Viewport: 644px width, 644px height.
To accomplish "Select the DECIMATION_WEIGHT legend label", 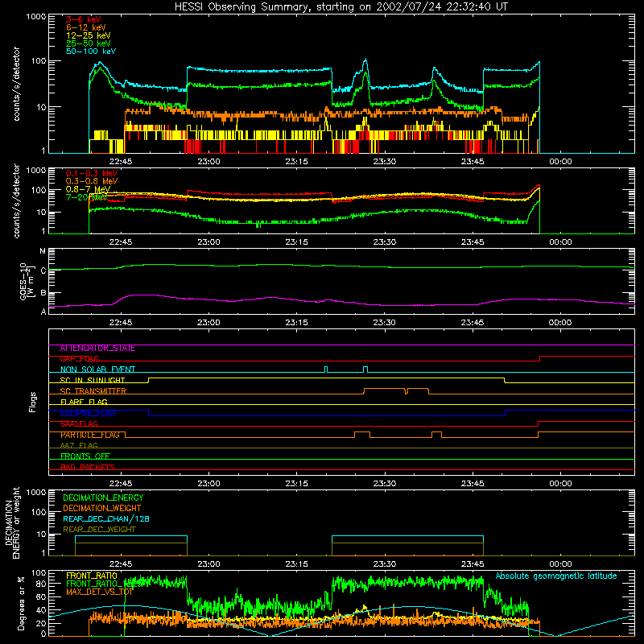I will tap(102, 508).
